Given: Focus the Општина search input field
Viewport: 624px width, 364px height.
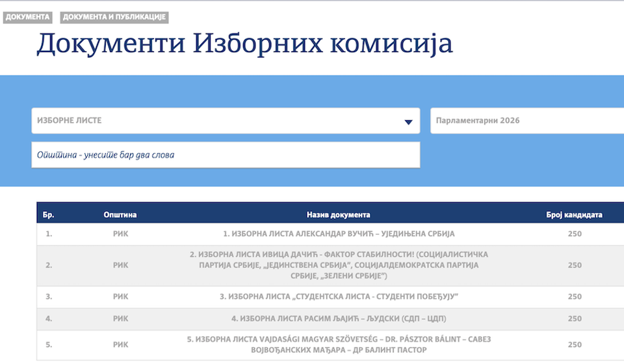Looking at the screenshot, I should (x=226, y=155).
